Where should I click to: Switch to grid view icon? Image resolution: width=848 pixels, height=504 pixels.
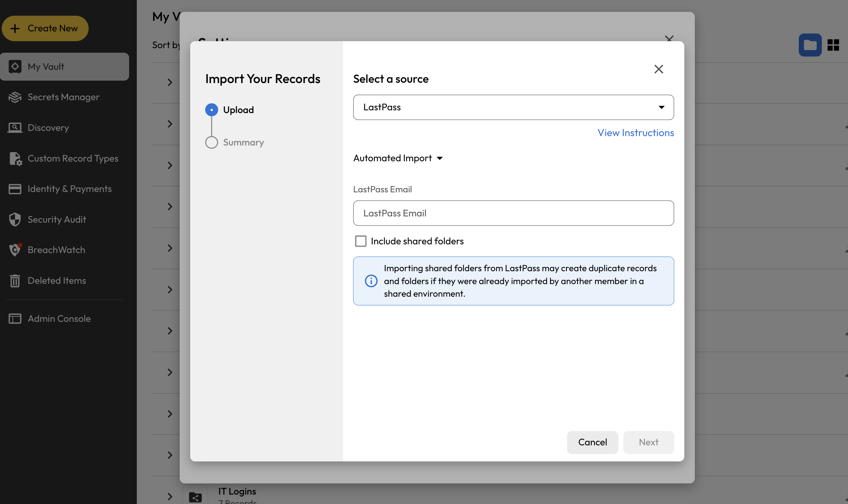(833, 45)
